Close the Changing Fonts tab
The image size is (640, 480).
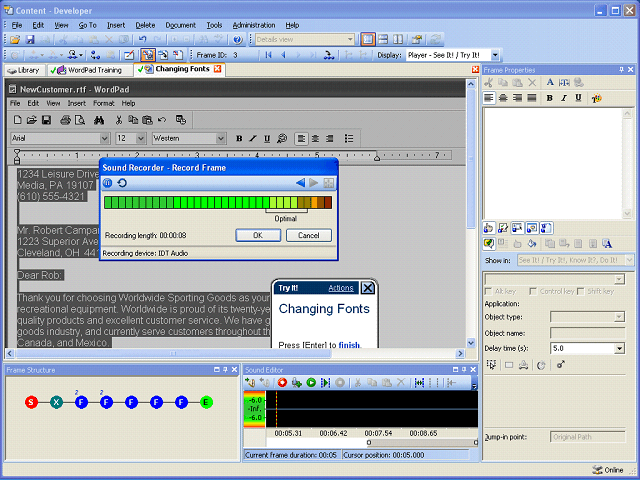(x=218, y=69)
